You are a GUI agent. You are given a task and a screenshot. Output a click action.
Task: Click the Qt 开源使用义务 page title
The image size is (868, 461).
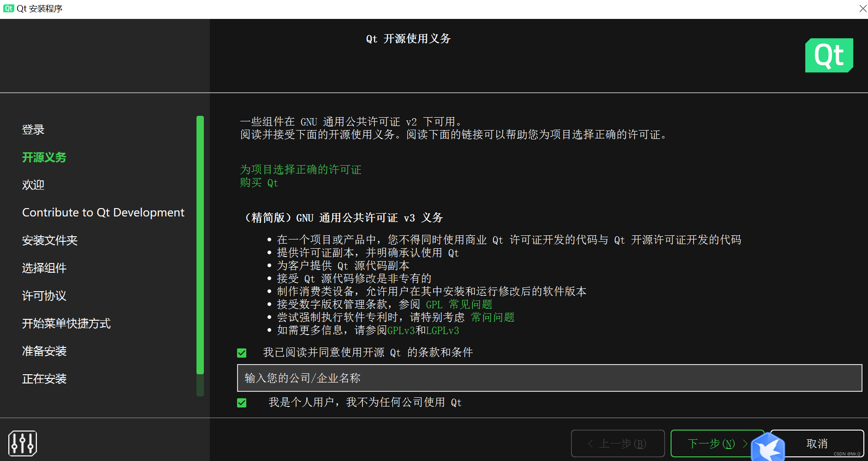pyautogui.click(x=408, y=39)
